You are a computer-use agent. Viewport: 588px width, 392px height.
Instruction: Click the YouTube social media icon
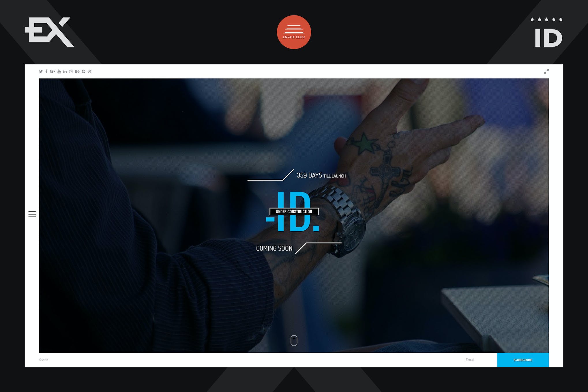click(59, 71)
